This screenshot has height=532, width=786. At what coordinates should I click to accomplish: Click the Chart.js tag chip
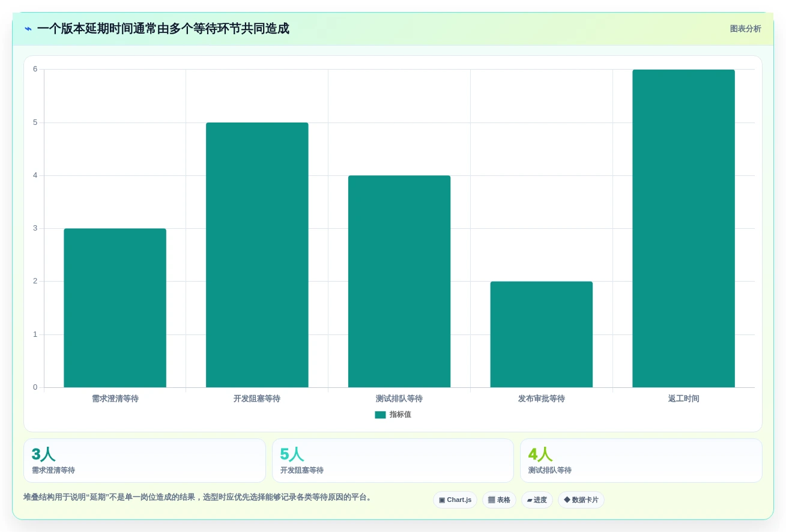click(x=455, y=500)
